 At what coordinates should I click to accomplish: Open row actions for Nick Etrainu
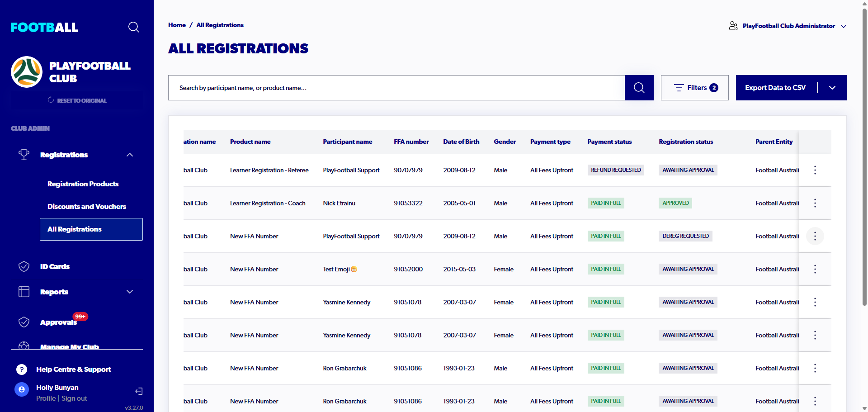815,203
